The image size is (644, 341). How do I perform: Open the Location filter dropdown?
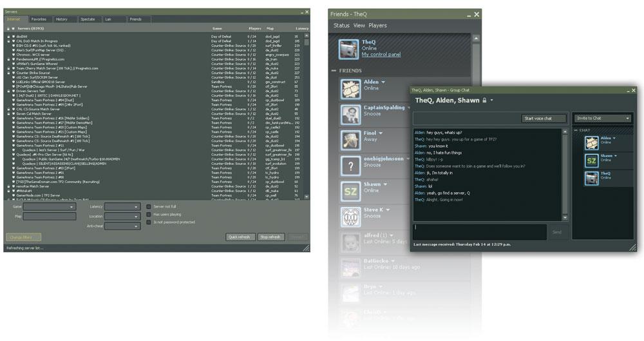tap(122, 217)
